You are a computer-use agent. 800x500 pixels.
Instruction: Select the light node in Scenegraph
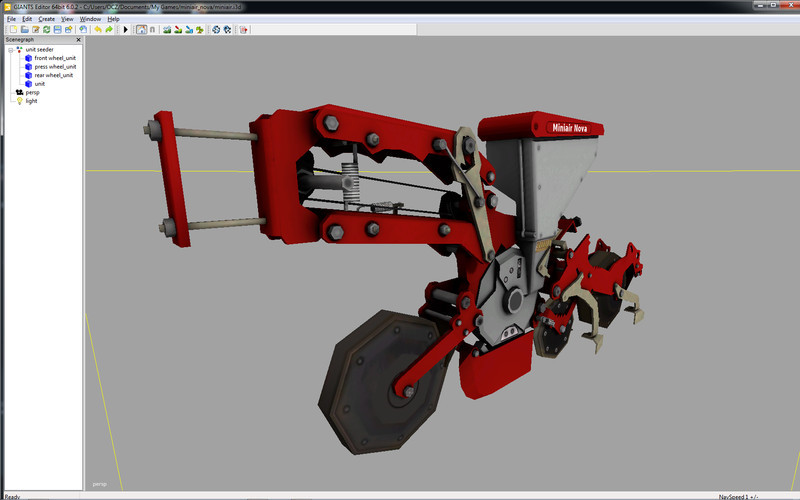tap(31, 101)
